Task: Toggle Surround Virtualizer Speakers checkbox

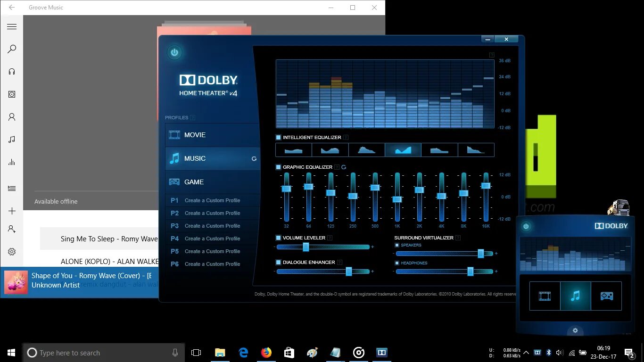Action: click(397, 245)
